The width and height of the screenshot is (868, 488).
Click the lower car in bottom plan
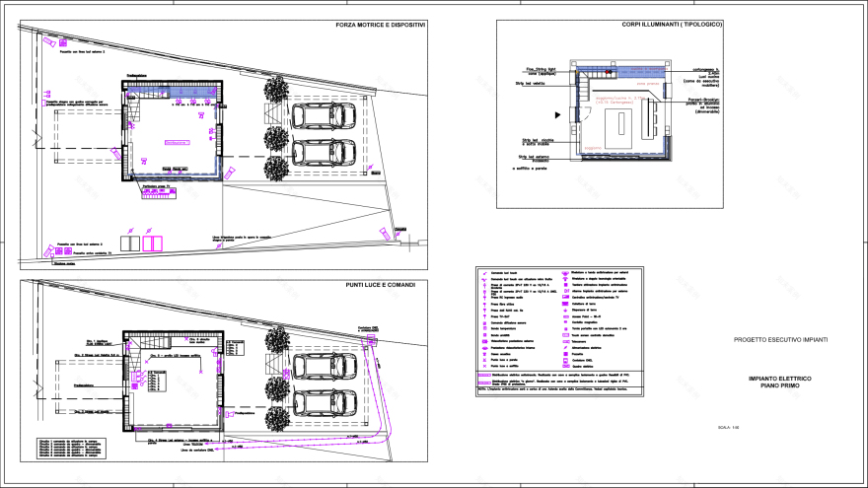[x=324, y=402]
